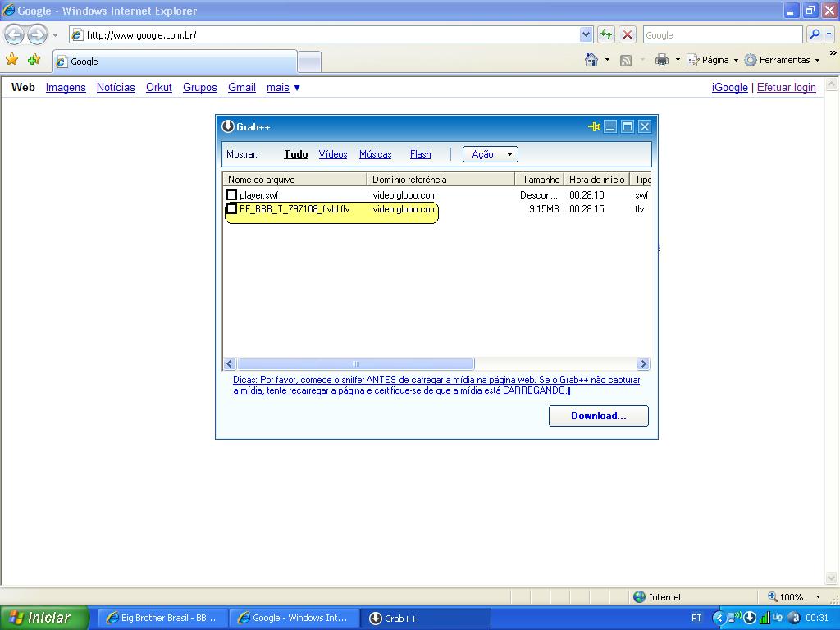The image size is (840, 630).
Task: Click the Internet security zone status icon
Action: [639, 597]
